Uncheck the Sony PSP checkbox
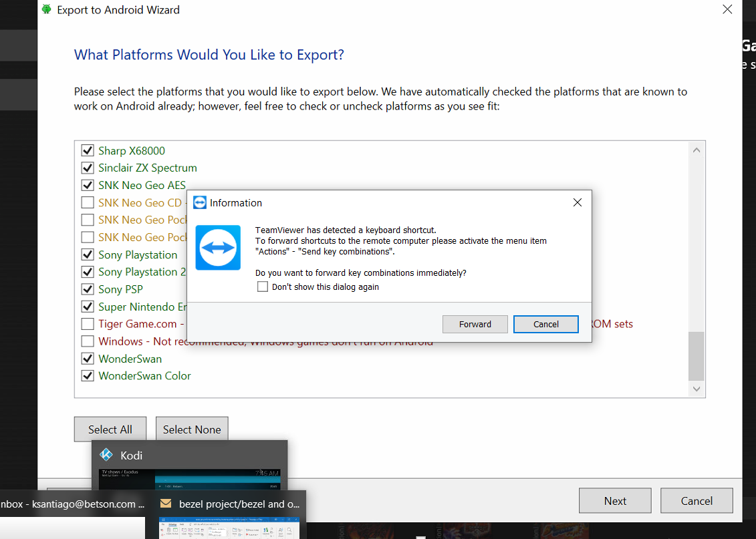 point(88,289)
